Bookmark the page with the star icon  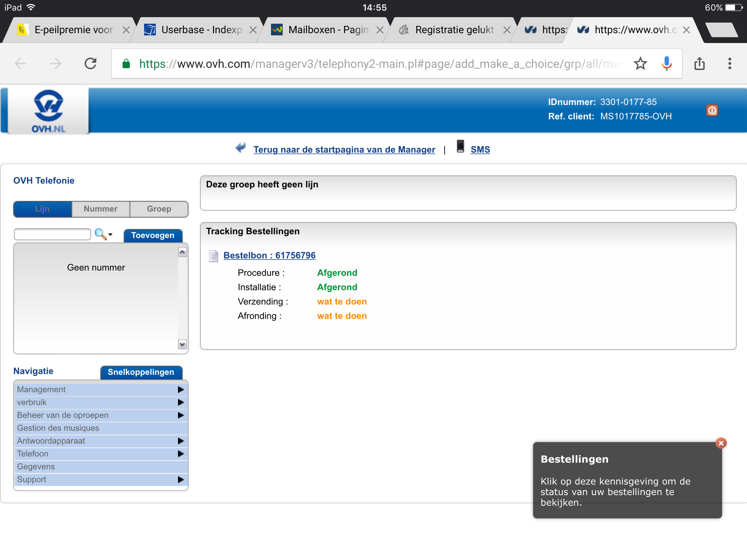click(640, 64)
